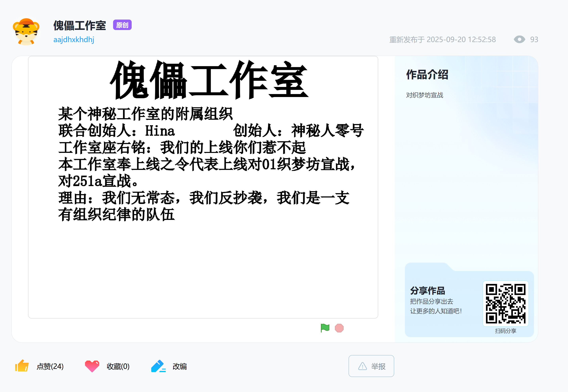The width and height of the screenshot is (568, 392).
Task: Favorite the work with the heart icon
Action: coord(92,366)
